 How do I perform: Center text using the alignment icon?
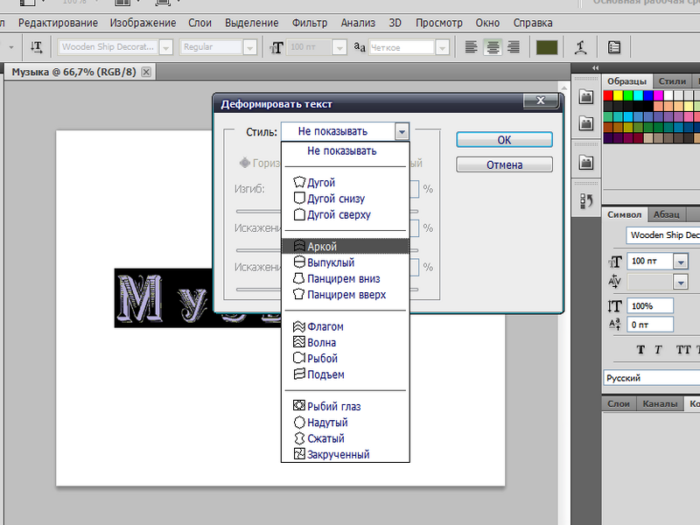pos(492,47)
